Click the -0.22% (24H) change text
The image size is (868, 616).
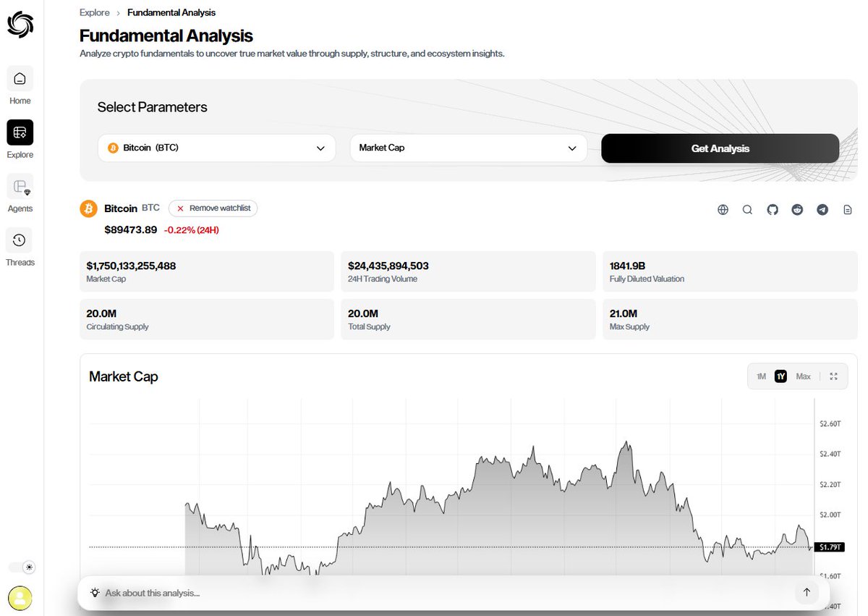tap(192, 230)
